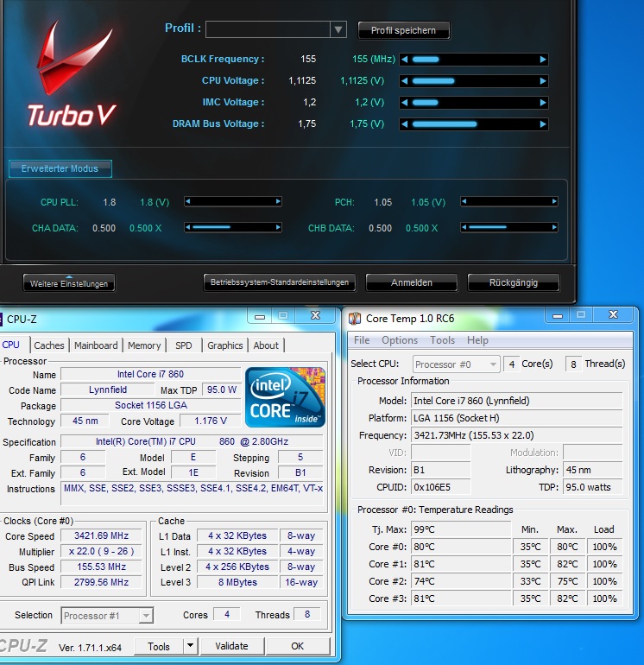Click the Rückgängig button
The height and width of the screenshot is (665, 644).
click(x=514, y=282)
